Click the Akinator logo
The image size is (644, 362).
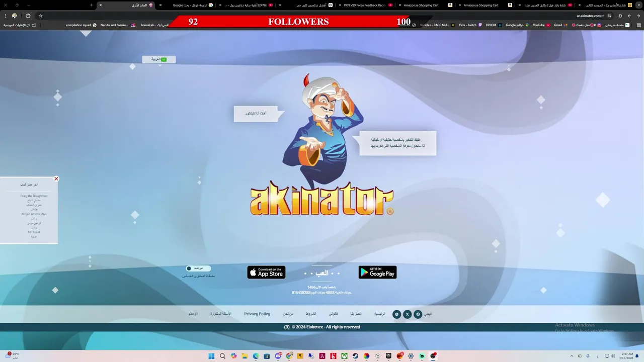(x=322, y=199)
